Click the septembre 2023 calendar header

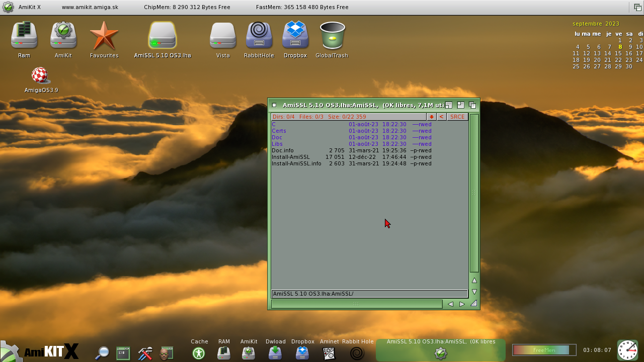click(x=596, y=24)
